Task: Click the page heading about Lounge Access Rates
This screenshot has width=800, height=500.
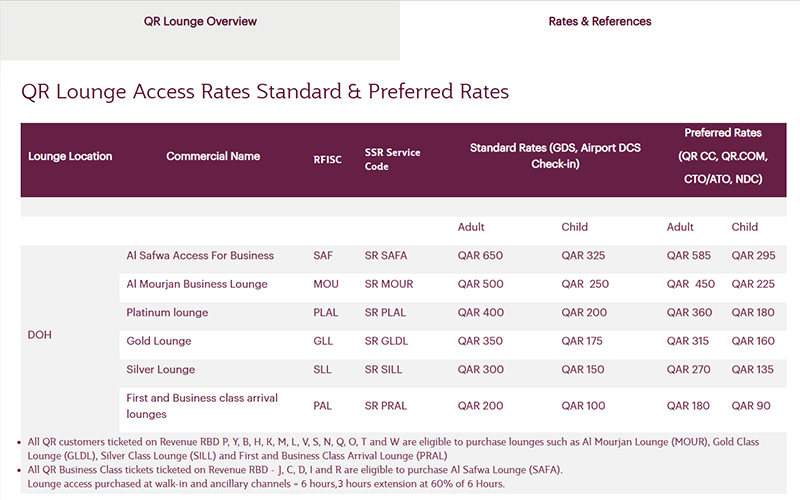Action: pos(265,92)
